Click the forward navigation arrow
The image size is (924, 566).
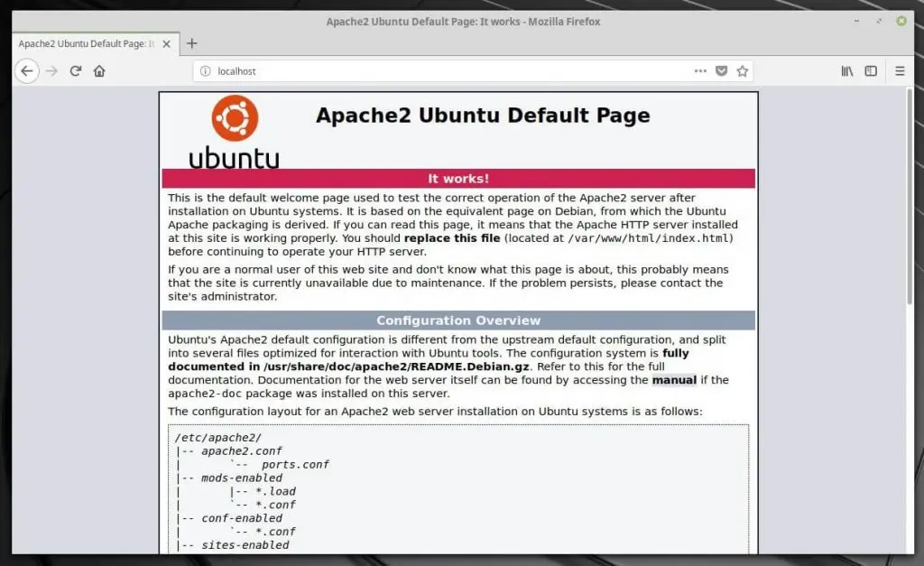click(x=51, y=71)
